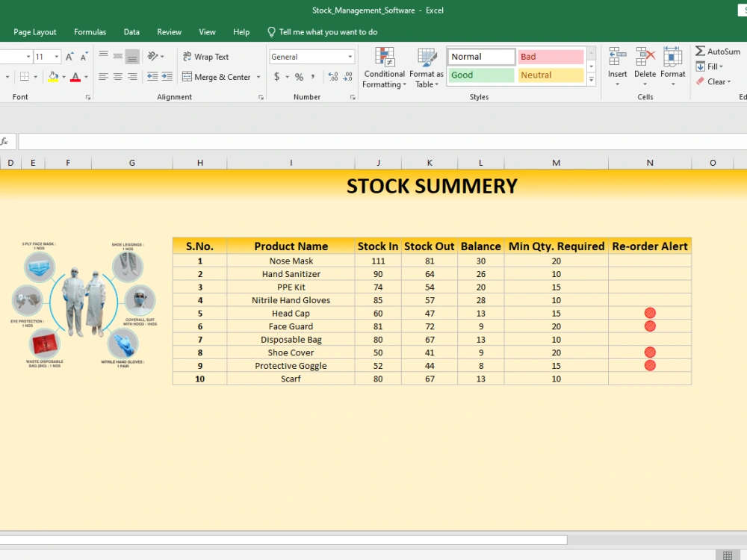Toggle bottom align in Alignment group

[x=132, y=56]
